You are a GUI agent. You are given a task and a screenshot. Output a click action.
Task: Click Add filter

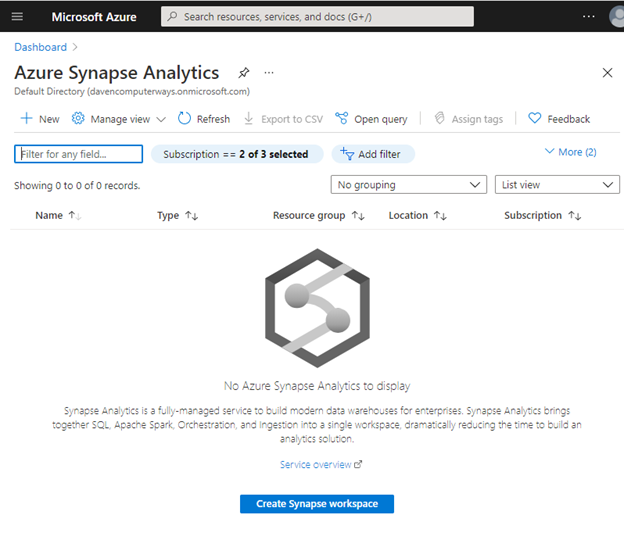373,154
